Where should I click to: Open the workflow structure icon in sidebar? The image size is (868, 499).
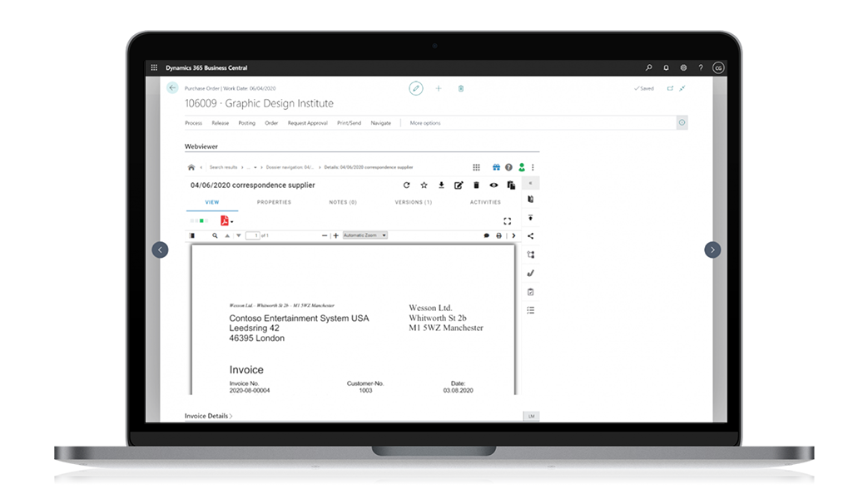tap(530, 255)
